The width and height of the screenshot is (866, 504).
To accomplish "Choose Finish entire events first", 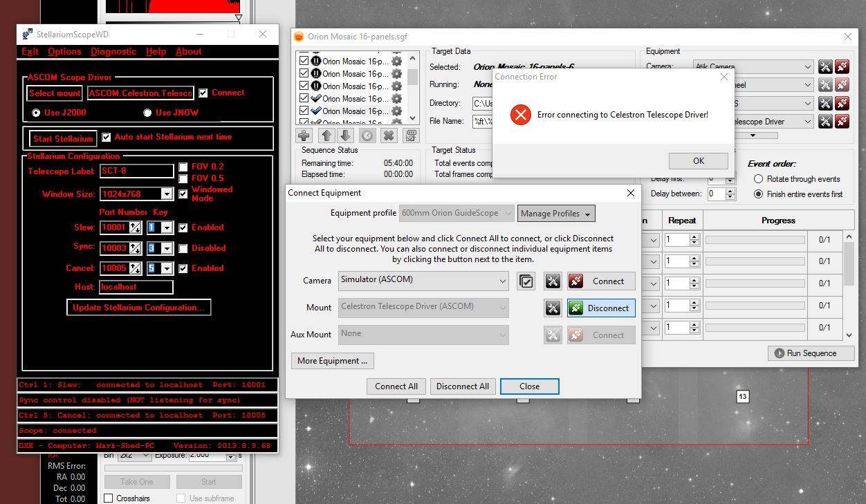I will pyautogui.click(x=759, y=194).
